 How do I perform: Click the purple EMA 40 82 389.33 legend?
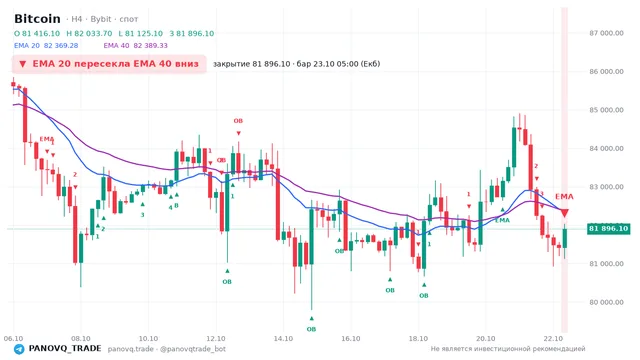pyautogui.click(x=136, y=45)
